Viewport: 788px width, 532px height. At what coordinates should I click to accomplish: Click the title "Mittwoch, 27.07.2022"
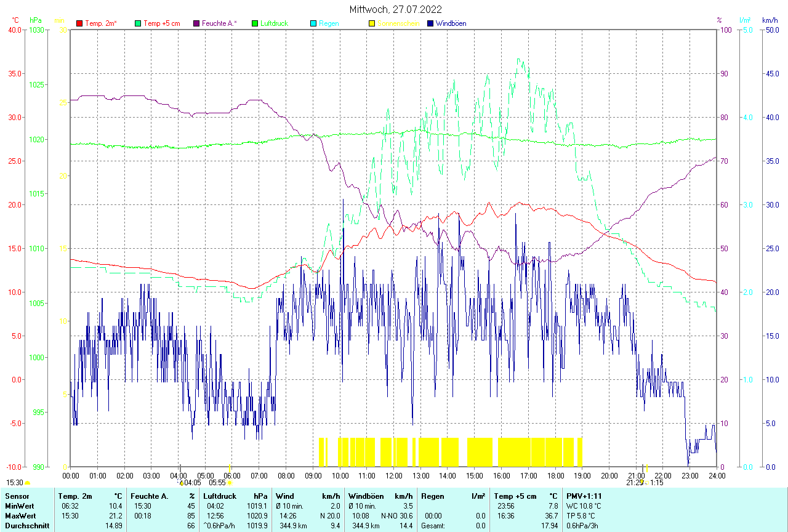tap(396, 9)
